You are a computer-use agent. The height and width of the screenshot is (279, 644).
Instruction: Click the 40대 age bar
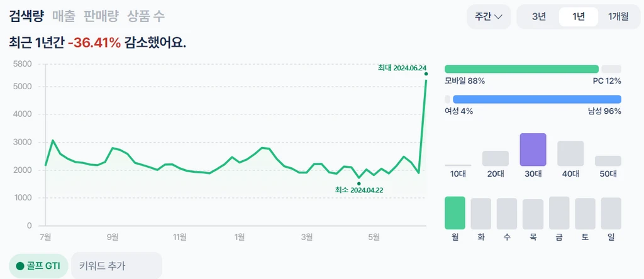(x=570, y=153)
